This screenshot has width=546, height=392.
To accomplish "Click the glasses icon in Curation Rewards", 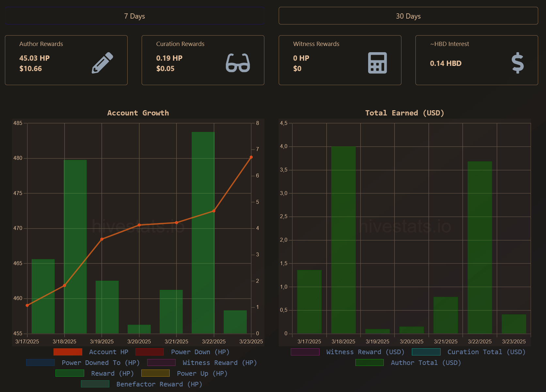I will [238, 63].
